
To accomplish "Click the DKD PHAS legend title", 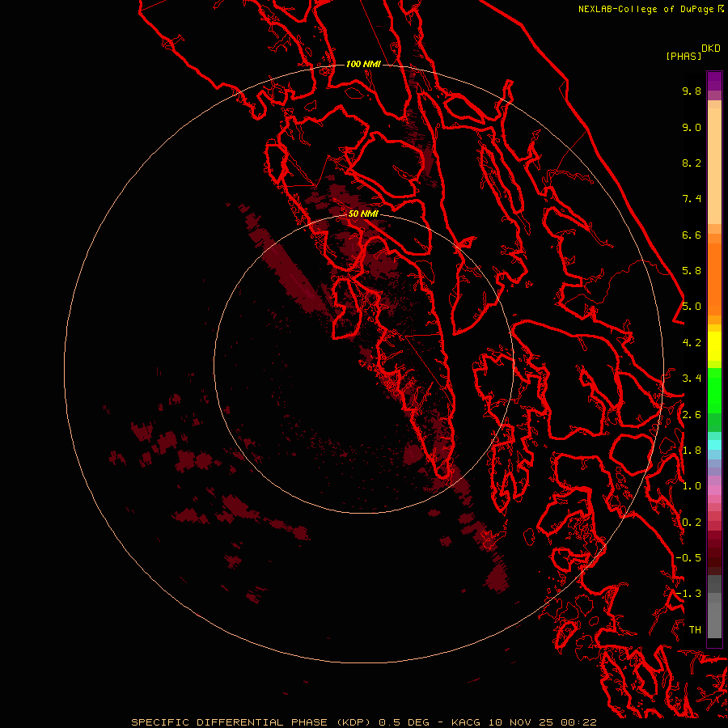I will [692, 52].
